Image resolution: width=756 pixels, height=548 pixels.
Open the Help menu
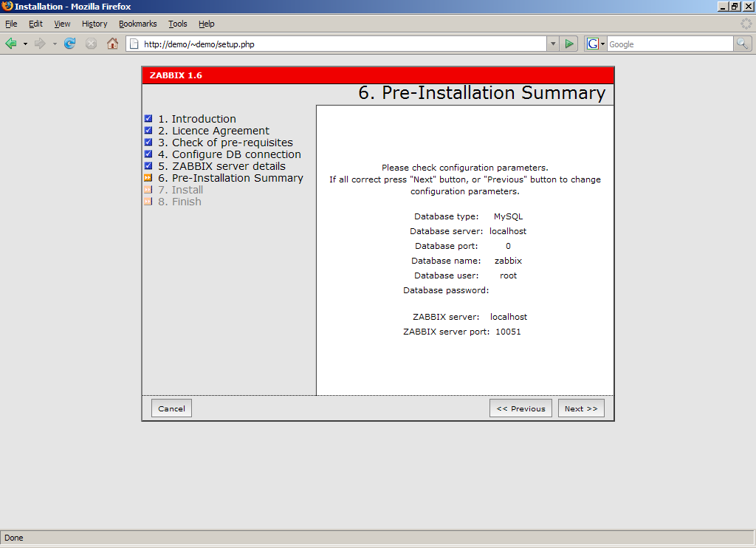tap(207, 24)
